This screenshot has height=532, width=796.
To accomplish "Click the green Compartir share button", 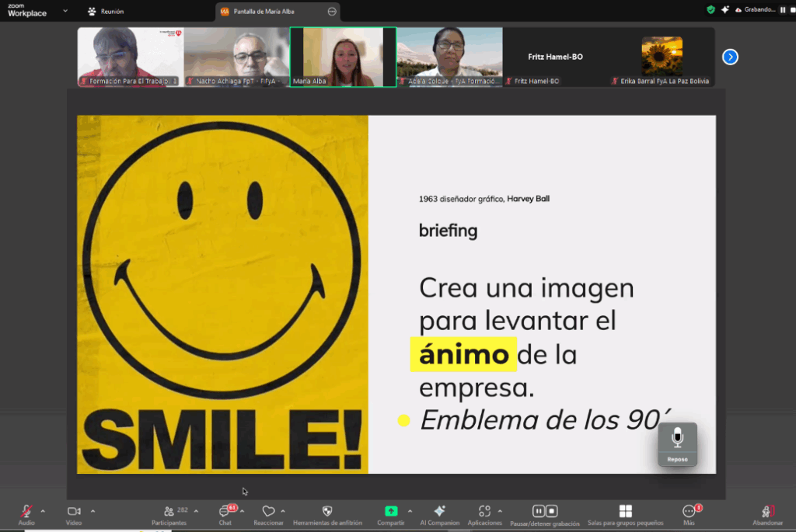I will click(391, 511).
